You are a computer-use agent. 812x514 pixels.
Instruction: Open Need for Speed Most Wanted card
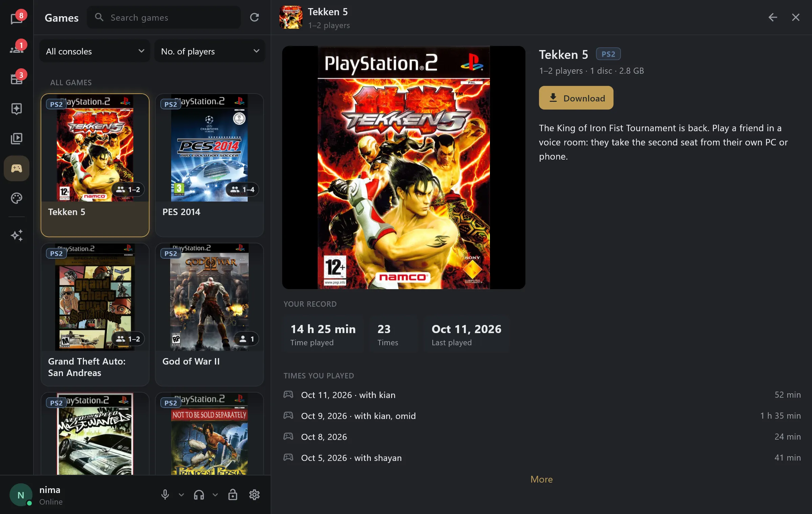(x=95, y=434)
